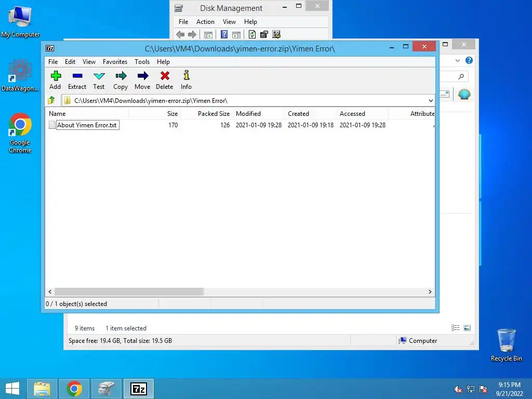Open the 7-Zip View menu
Viewport: 532px width, 399px height.
pyautogui.click(x=89, y=62)
